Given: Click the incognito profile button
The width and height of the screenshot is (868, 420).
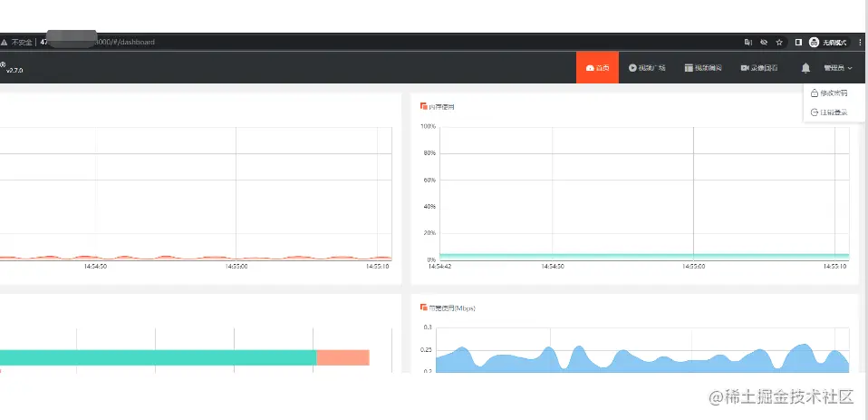Looking at the screenshot, I should click(827, 42).
